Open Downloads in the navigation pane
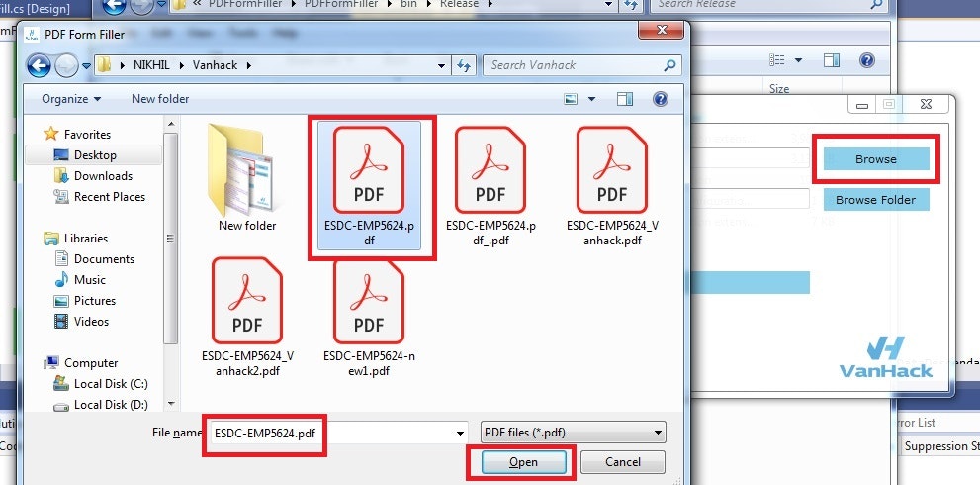Image resolution: width=980 pixels, height=485 pixels. click(103, 176)
